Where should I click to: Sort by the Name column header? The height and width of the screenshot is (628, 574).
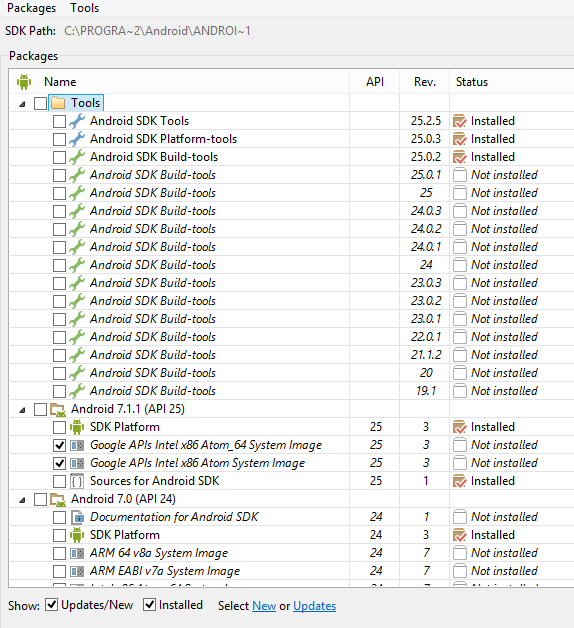60,82
